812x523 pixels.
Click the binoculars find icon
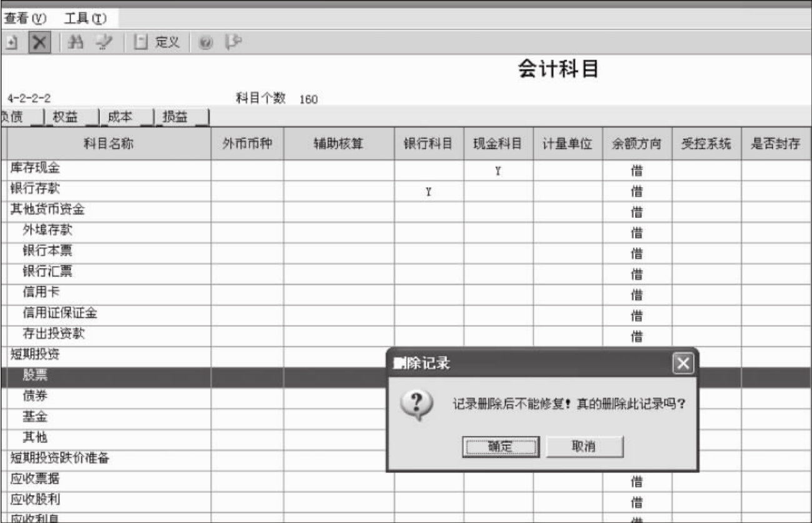coord(76,42)
